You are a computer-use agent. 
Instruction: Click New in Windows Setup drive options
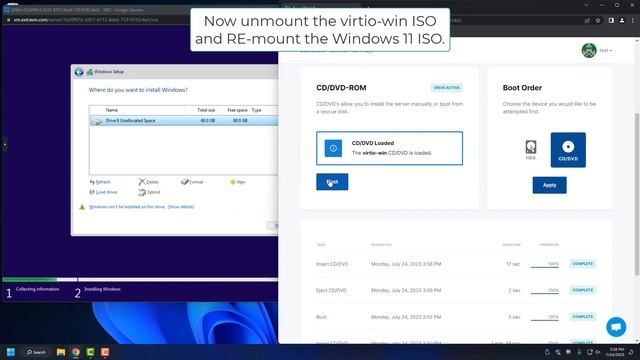[x=238, y=182]
